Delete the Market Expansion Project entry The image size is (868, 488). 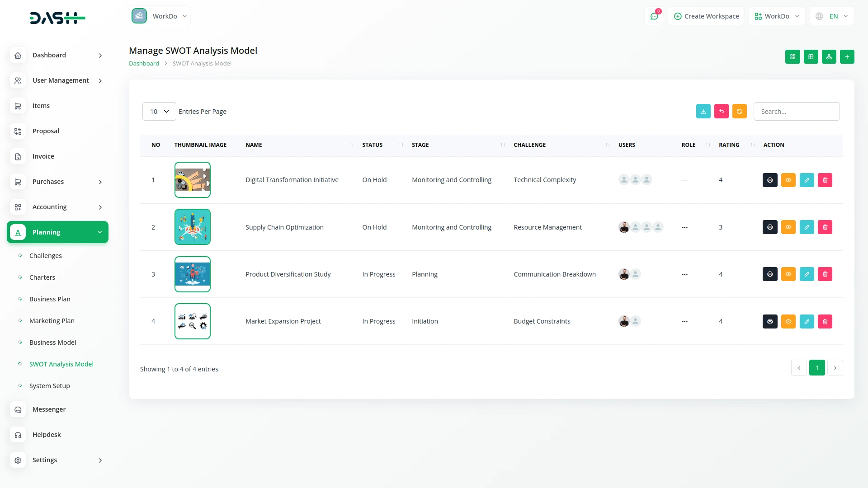point(825,322)
